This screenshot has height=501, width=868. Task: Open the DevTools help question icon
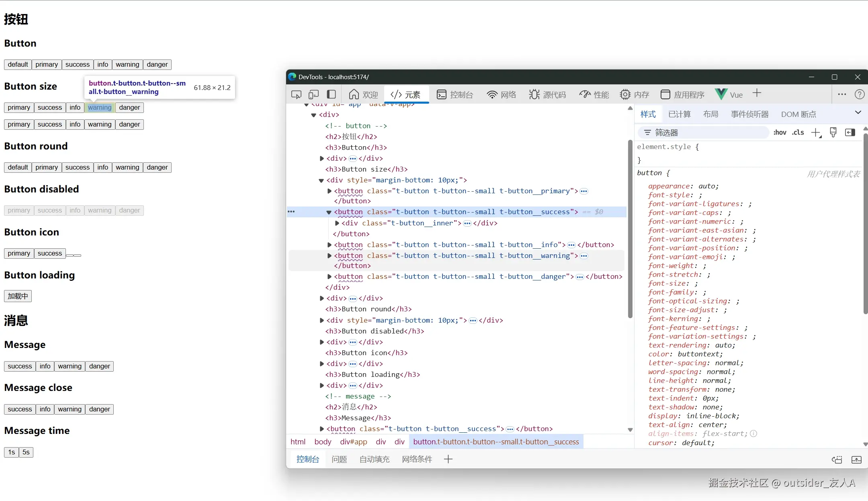click(859, 94)
